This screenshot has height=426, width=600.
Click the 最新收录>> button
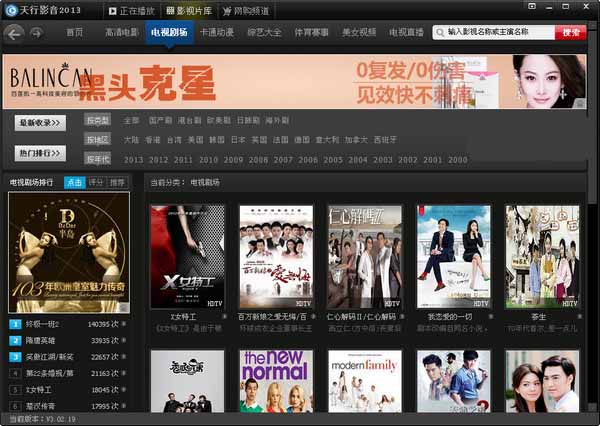(40, 123)
